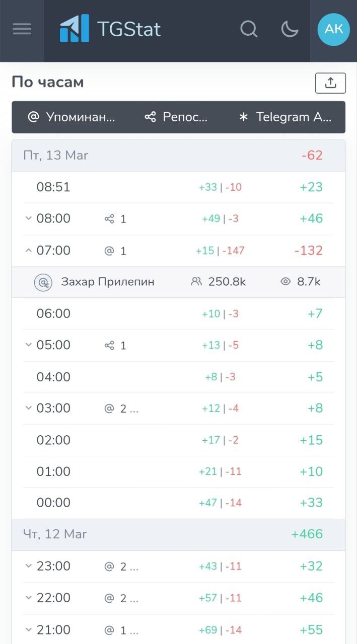
Task: Switch to the Упоминания tab
Action: (72, 117)
